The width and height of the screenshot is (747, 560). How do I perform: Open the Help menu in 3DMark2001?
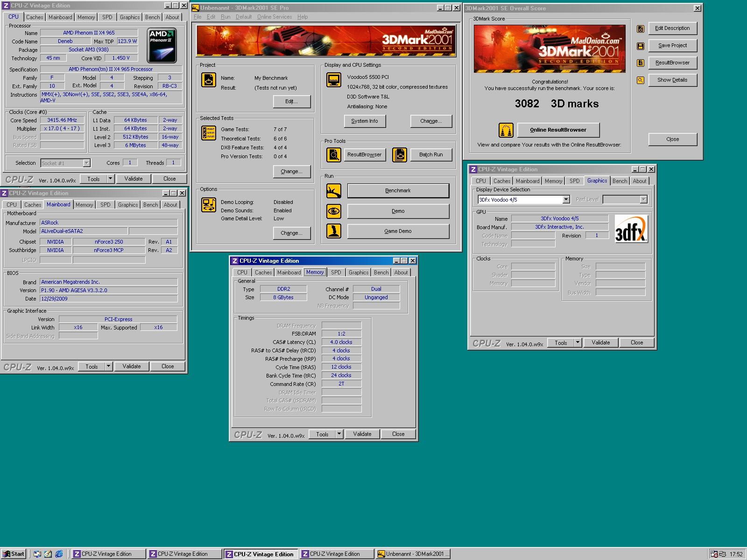tap(303, 17)
